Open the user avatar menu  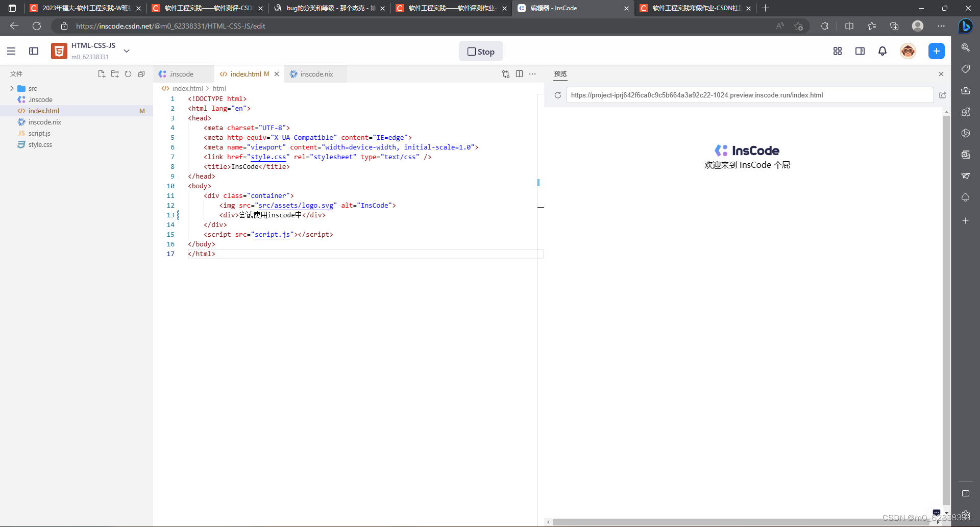pos(908,51)
